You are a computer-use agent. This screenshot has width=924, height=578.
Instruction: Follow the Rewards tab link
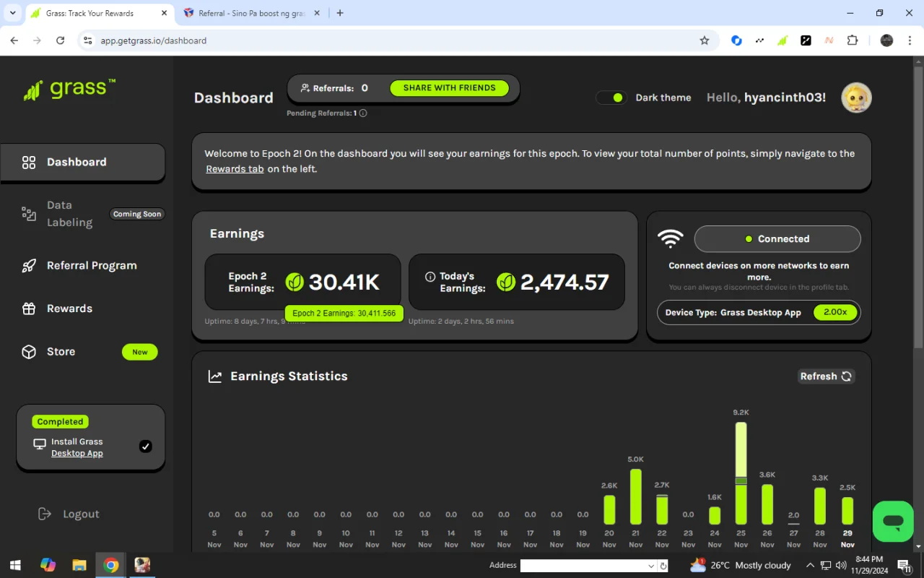pos(235,169)
